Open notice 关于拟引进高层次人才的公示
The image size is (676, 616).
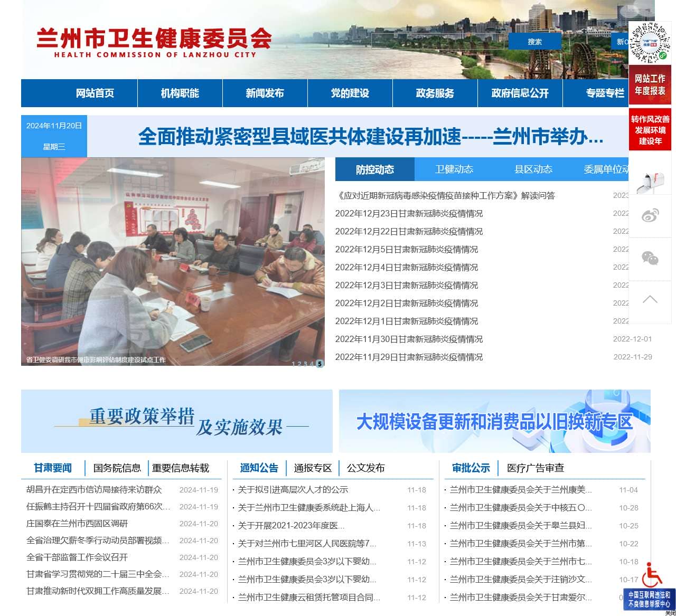[293, 489]
